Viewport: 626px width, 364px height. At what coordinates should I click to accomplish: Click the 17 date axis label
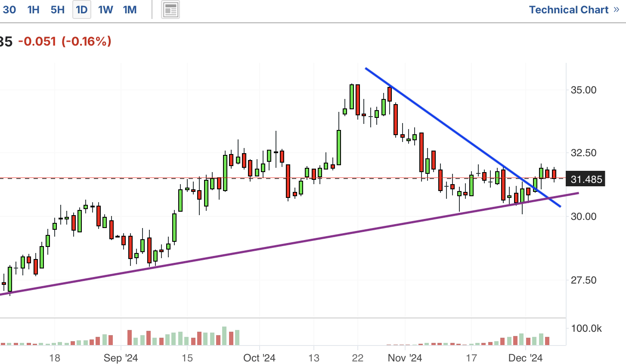tap(471, 358)
